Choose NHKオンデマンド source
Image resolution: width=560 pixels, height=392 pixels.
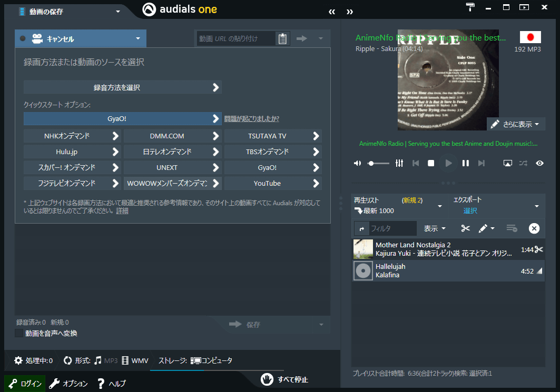pos(72,136)
